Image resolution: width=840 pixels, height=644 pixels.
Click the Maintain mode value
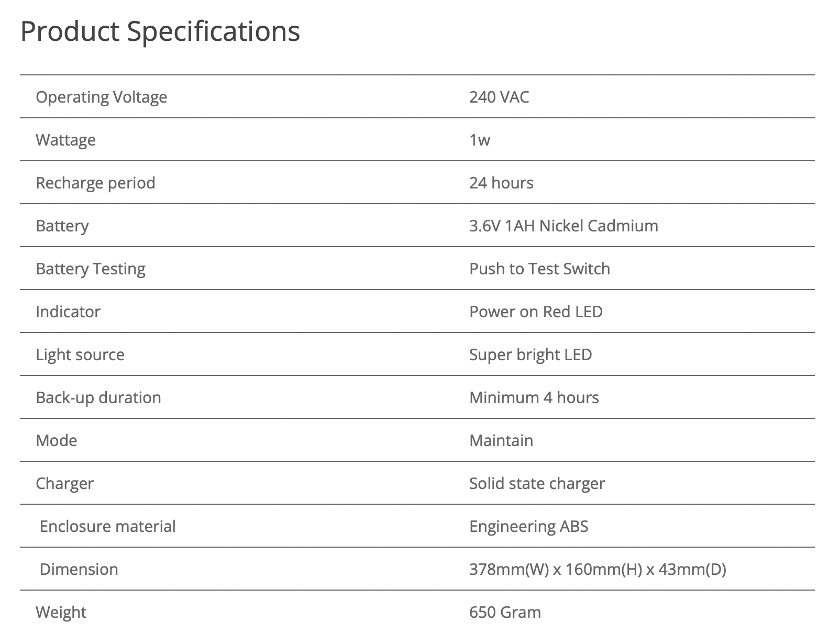click(501, 440)
